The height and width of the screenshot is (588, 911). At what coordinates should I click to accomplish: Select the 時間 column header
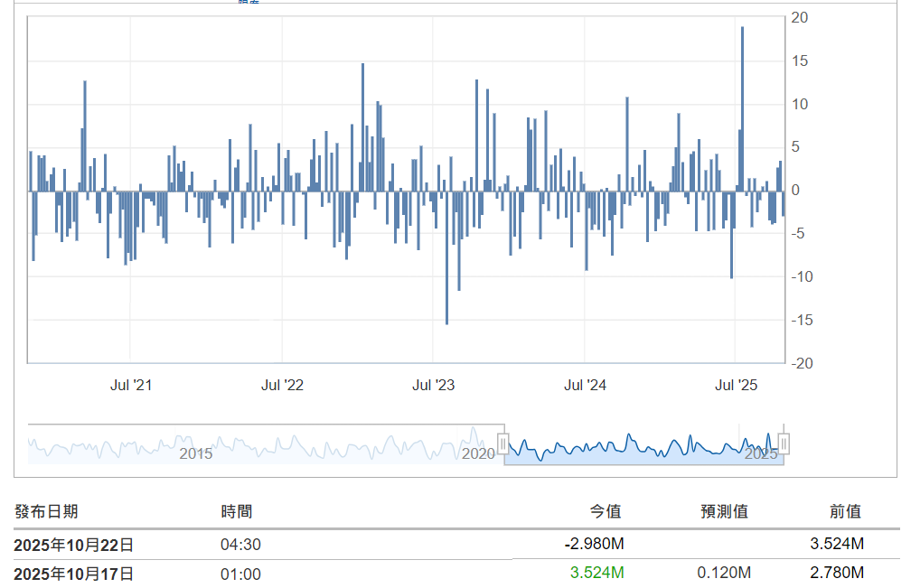237,511
